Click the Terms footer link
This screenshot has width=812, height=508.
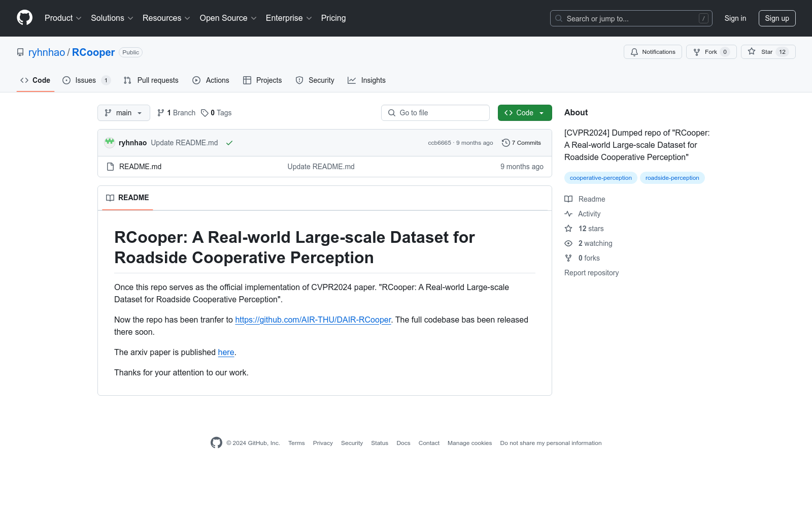coord(296,443)
